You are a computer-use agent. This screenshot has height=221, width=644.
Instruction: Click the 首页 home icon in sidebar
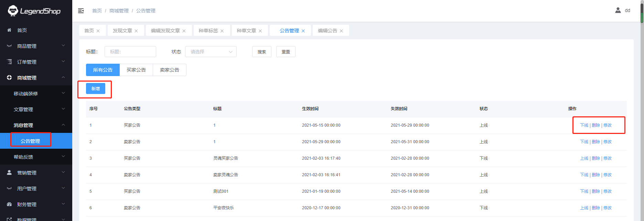click(x=9, y=30)
